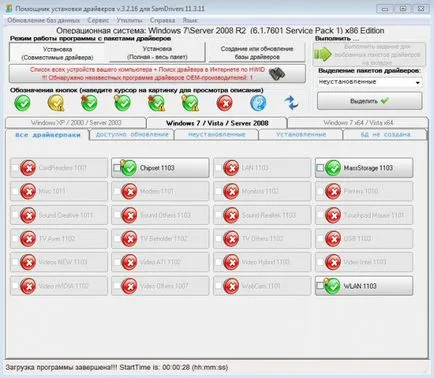Screen dimensions: 434x378
Task: Tick the Videos NEW 1103 checkbox
Action: tap(15, 262)
